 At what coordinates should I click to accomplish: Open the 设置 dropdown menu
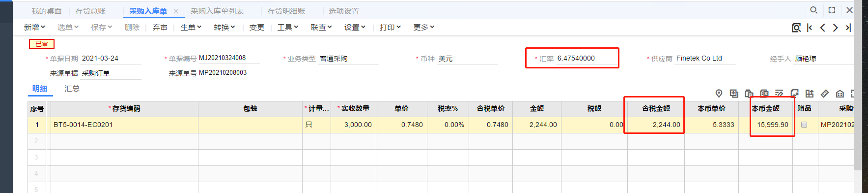coord(355,28)
